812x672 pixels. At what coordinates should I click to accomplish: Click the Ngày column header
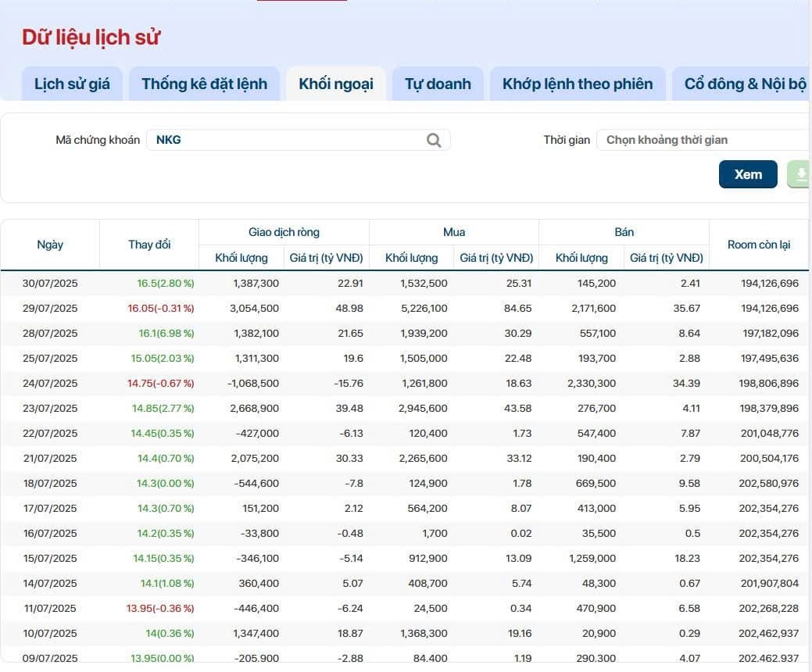[x=50, y=245]
